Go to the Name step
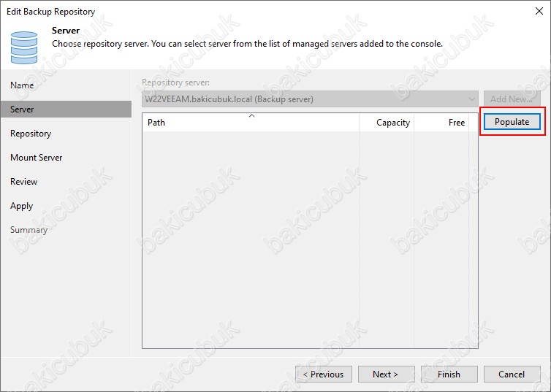This screenshot has height=392, width=551. [x=22, y=85]
